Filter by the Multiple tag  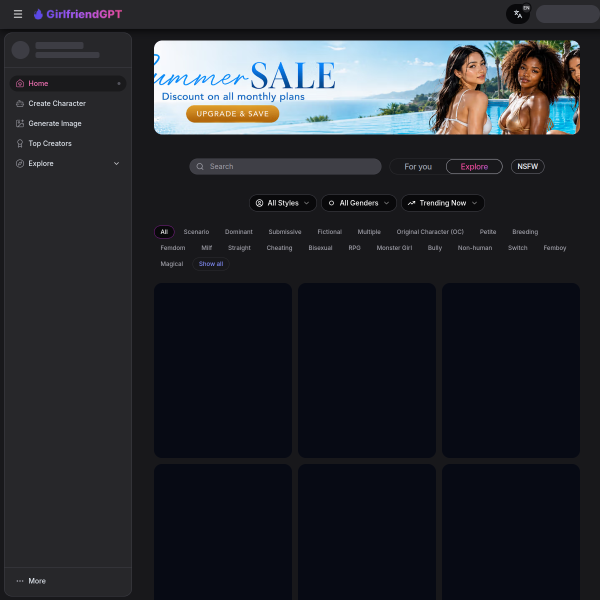[x=369, y=232]
